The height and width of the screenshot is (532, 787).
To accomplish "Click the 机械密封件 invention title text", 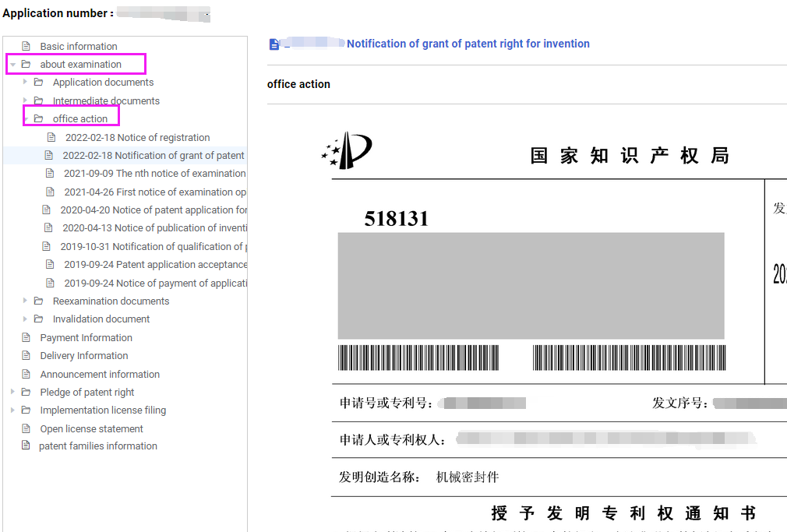I will tap(468, 477).
